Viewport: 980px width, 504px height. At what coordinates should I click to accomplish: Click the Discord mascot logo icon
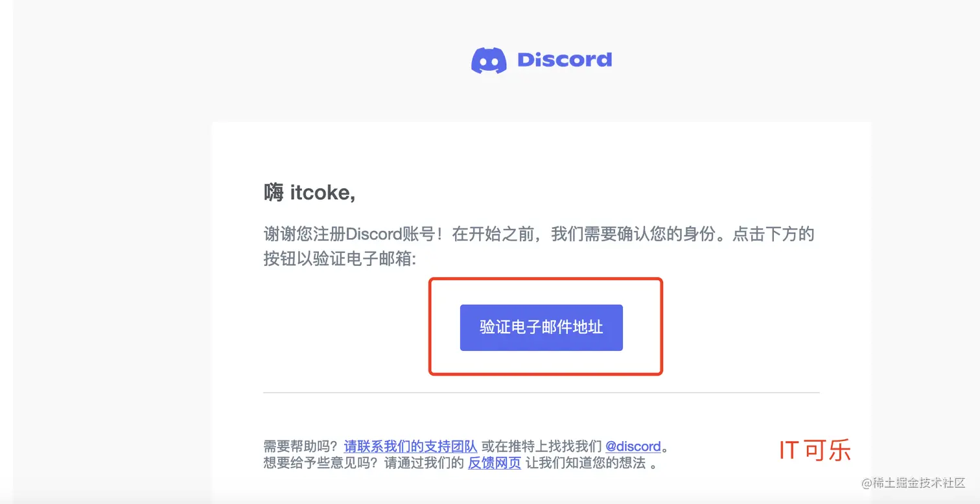[x=489, y=60]
